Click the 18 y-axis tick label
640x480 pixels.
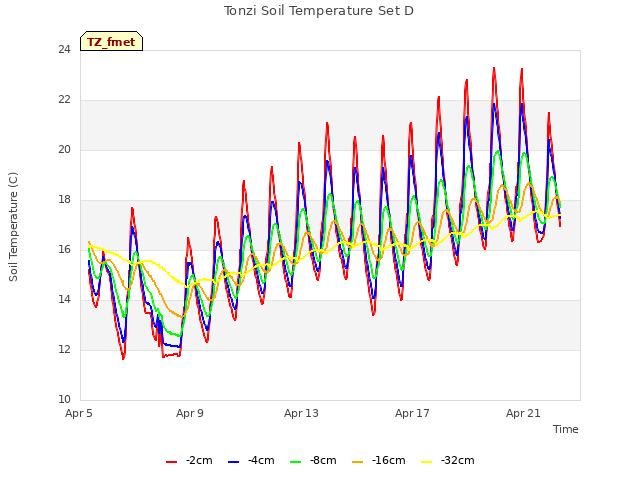pos(64,200)
